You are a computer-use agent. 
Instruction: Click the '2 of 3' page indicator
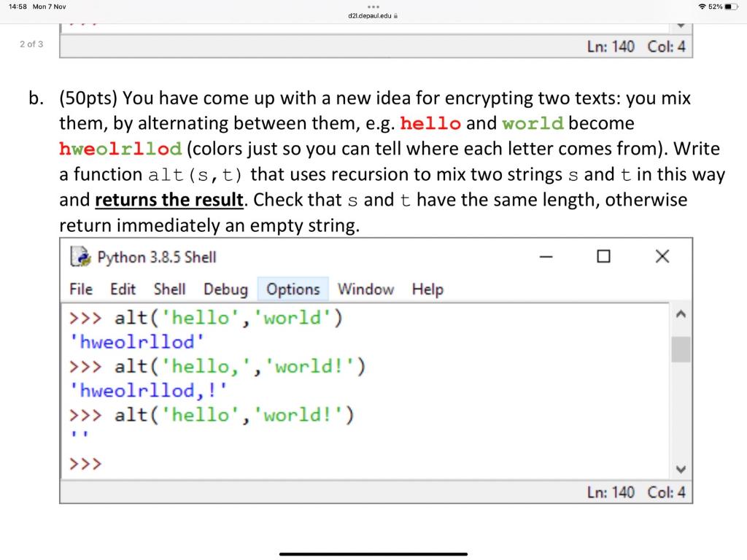tap(31, 44)
